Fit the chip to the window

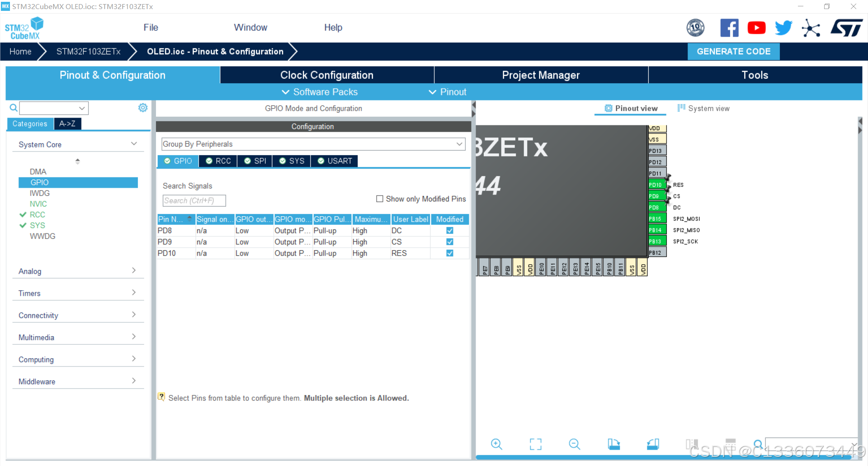[535, 444]
